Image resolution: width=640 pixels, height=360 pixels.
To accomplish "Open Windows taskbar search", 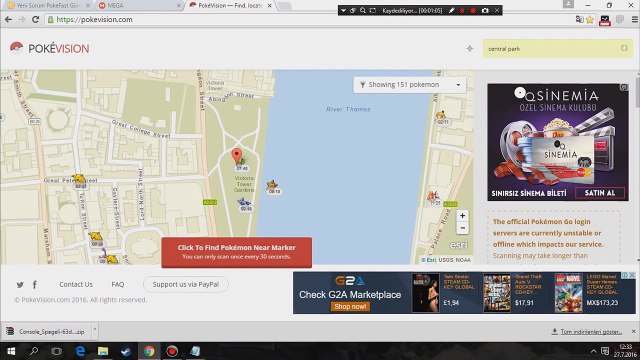I will (x=34, y=351).
